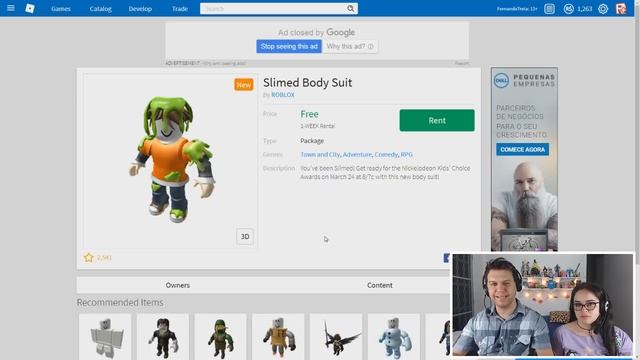The height and width of the screenshot is (360, 640).
Task: Click the Slimed Body Suit avatar preview
Action: [x=171, y=160]
